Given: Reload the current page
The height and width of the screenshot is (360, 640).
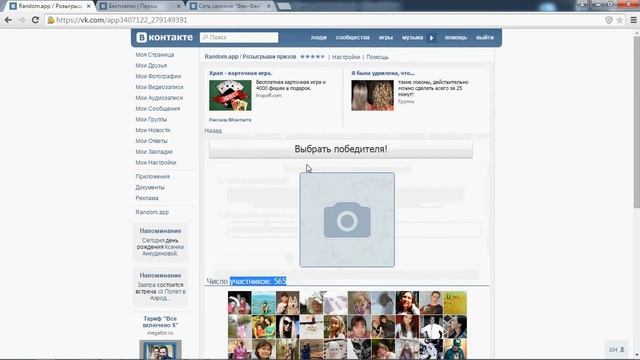Looking at the screenshot, I should click(35, 20).
